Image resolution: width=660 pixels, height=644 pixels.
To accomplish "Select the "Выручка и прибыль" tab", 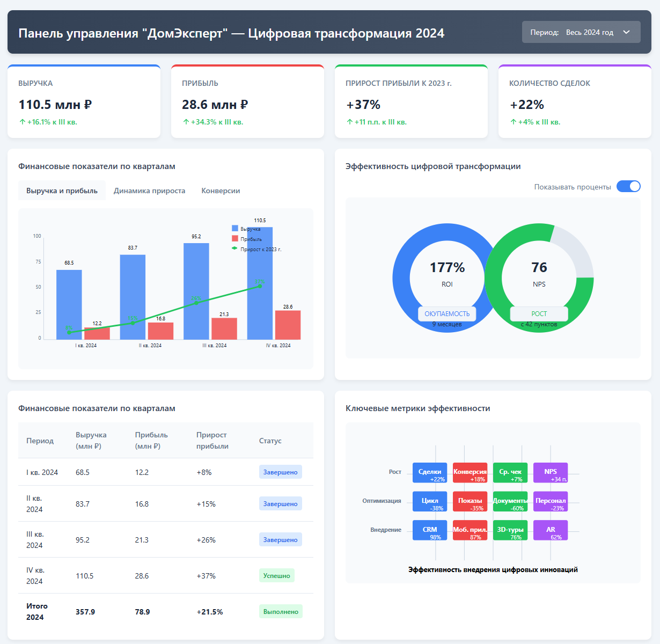I will 62,191.
